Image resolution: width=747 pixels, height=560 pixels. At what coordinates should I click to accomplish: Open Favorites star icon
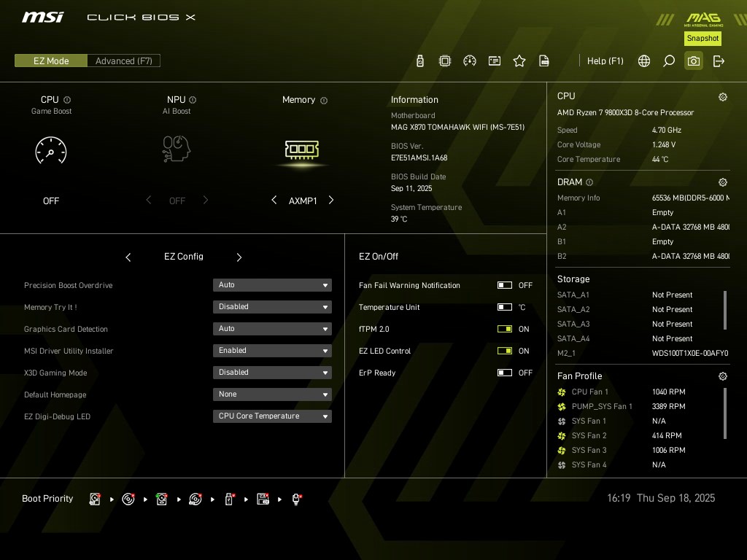pyautogui.click(x=519, y=61)
